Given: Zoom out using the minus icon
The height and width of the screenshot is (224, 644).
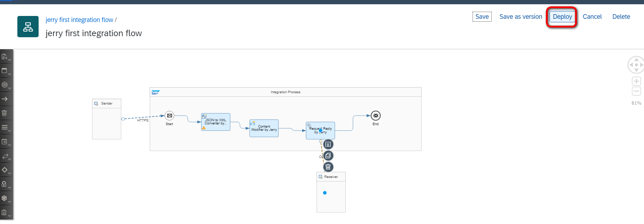Looking at the screenshot, I should click(636, 91).
